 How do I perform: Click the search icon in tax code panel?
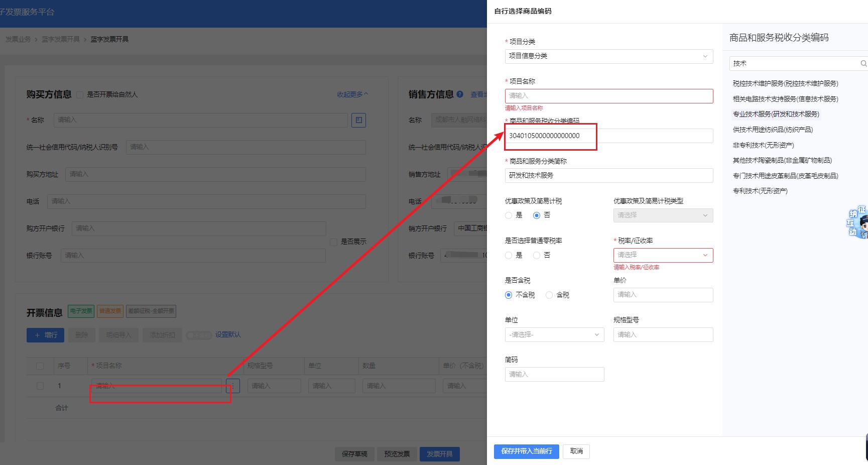(863, 63)
